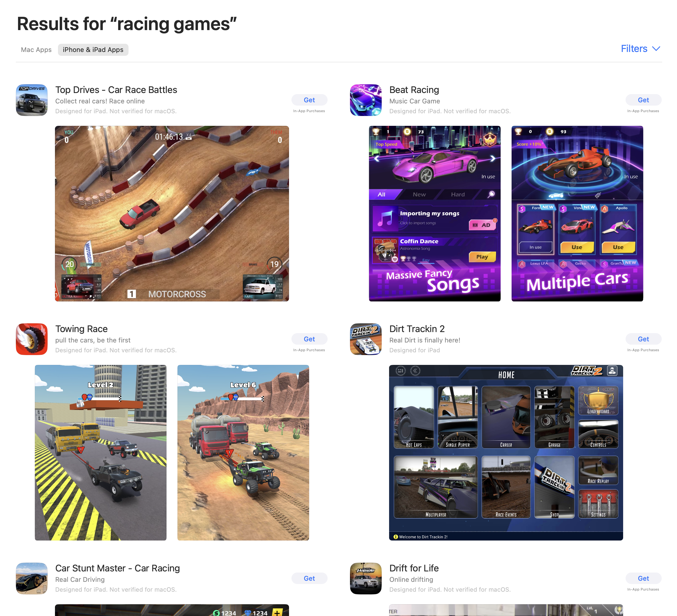Open the Drift for Life app icon
The height and width of the screenshot is (616, 677).
pos(366,578)
